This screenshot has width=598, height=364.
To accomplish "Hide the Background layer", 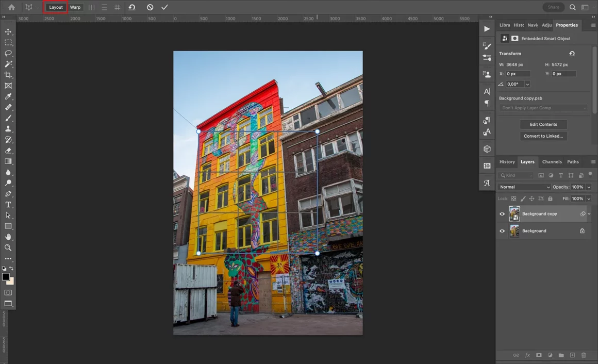I will (502, 231).
